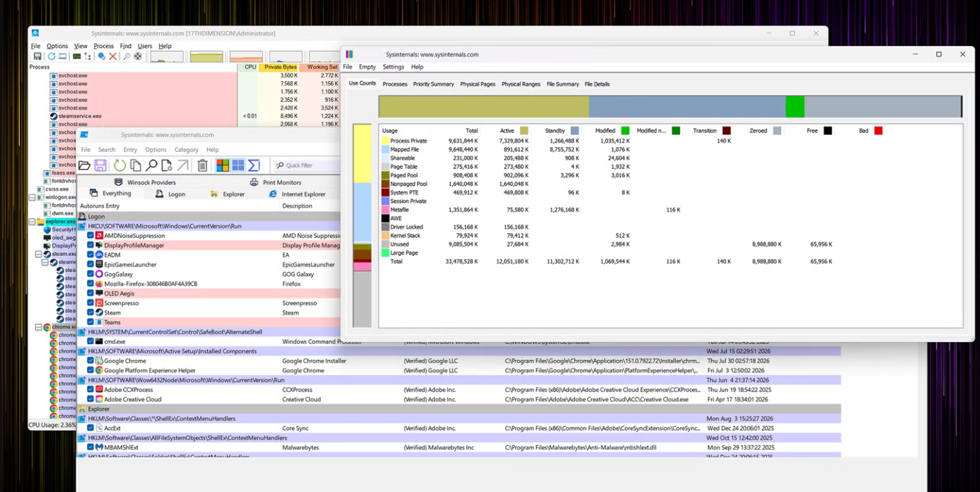This screenshot has height=492, width=980.
Task: Uncheck GogGalaxy autorun checkbox
Action: [x=90, y=274]
